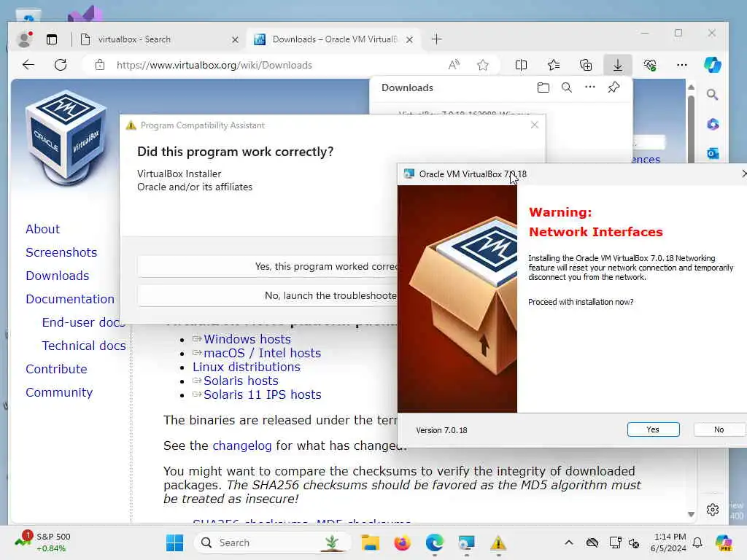This screenshot has width=747, height=560.
Task: Open About link in site navigation
Action: (x=43, y=229)
